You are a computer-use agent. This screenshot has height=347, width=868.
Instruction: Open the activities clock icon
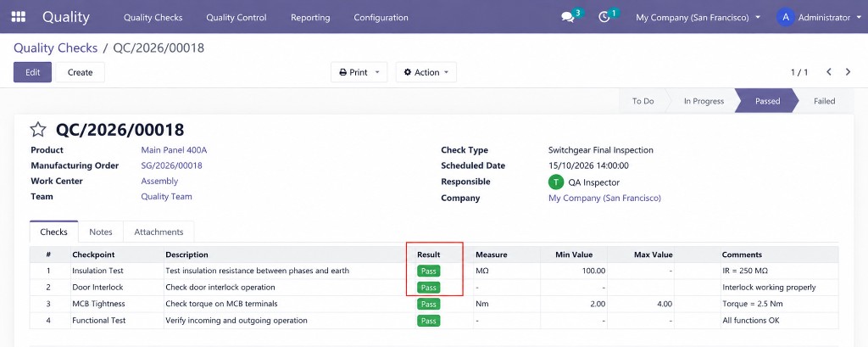pos(604,17)
